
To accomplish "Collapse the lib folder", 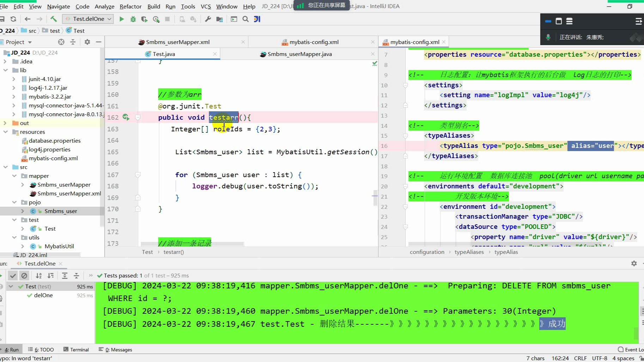I will (5, 70).
